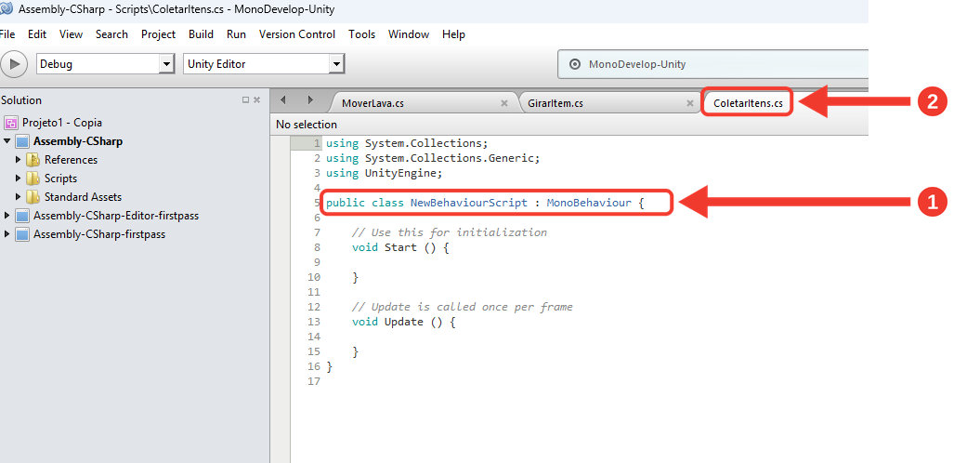Click 'Update is called once per frame' comment
The image size is (980, 463).
pyautogui.click(x=463, y=307)
